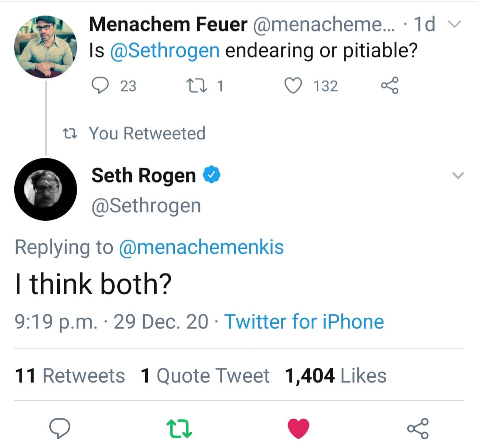478x448 pixels.
Task: Click the Seth Rogen display name
Action: pyautogui.click(x=143, y=176)
